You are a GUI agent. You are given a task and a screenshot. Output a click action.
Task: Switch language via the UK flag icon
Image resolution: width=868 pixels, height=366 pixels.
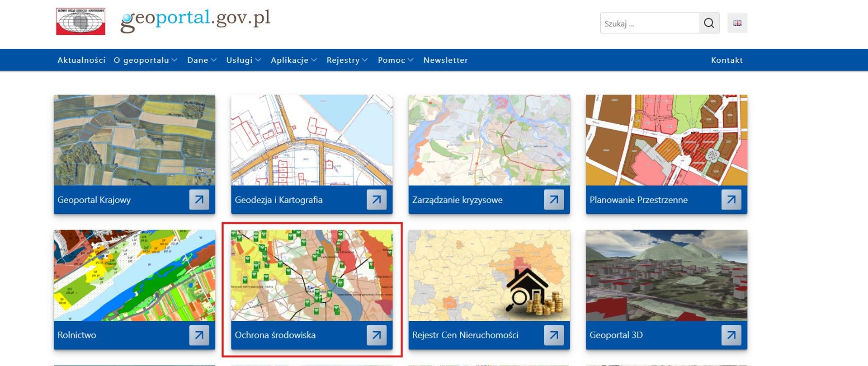pyautogui.click(x=737, y=23)
